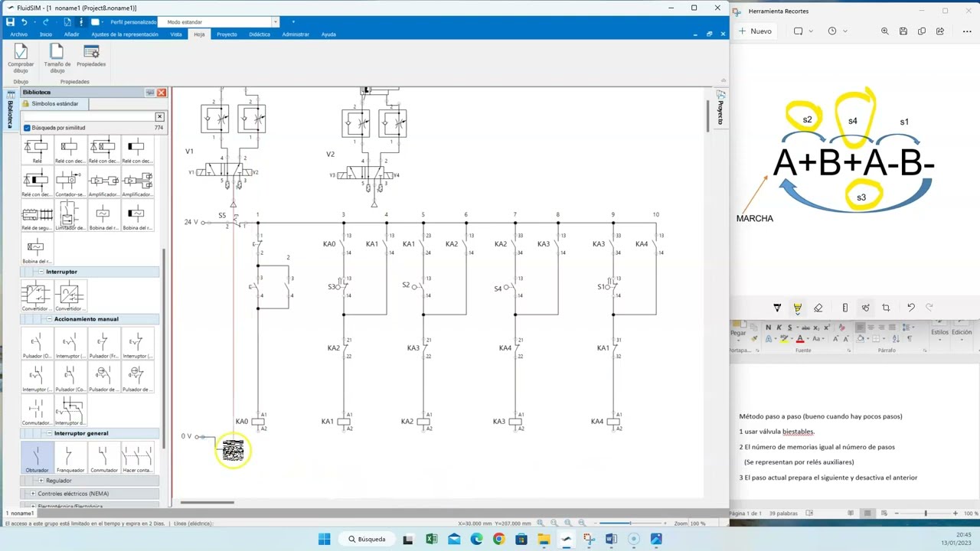The width and height of the screenshot is (980, 551).
Task: Select the Relé de segu... symbol
Action: pyautogui.click(x=37, y=217)
